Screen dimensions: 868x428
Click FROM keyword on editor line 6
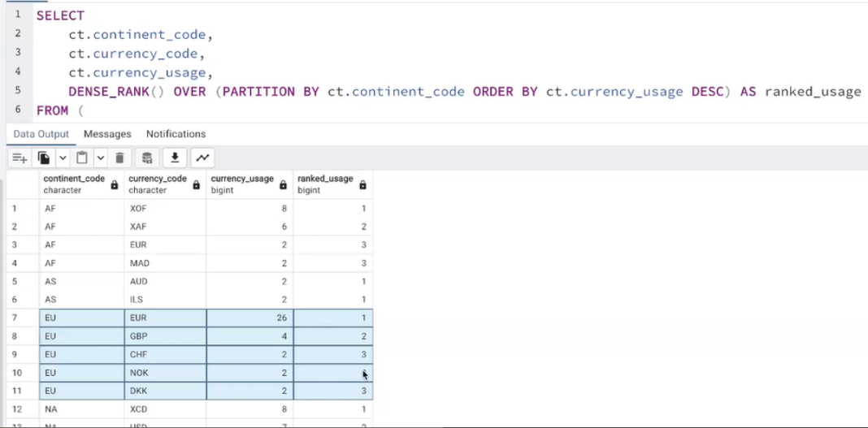(x=53, y=110)
